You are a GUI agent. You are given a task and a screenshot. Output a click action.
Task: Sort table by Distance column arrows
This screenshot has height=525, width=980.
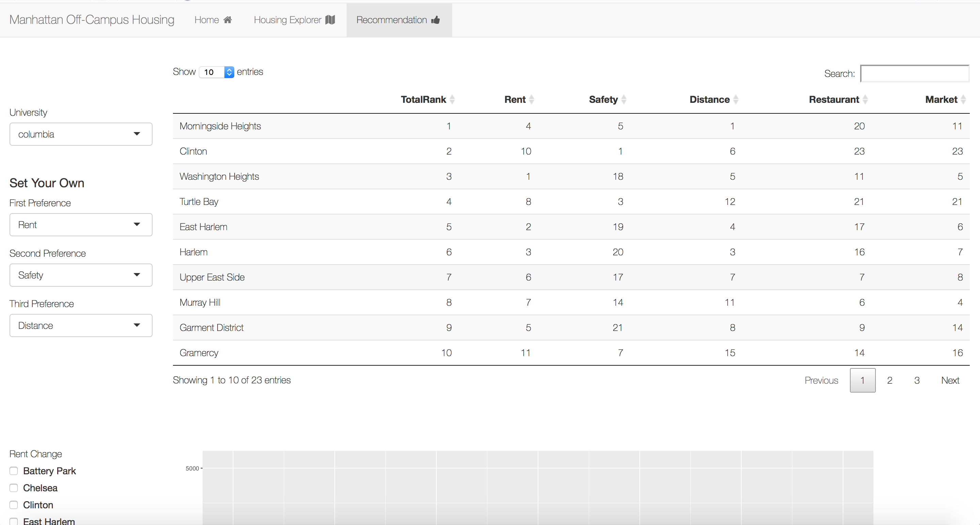coord(736,100)
